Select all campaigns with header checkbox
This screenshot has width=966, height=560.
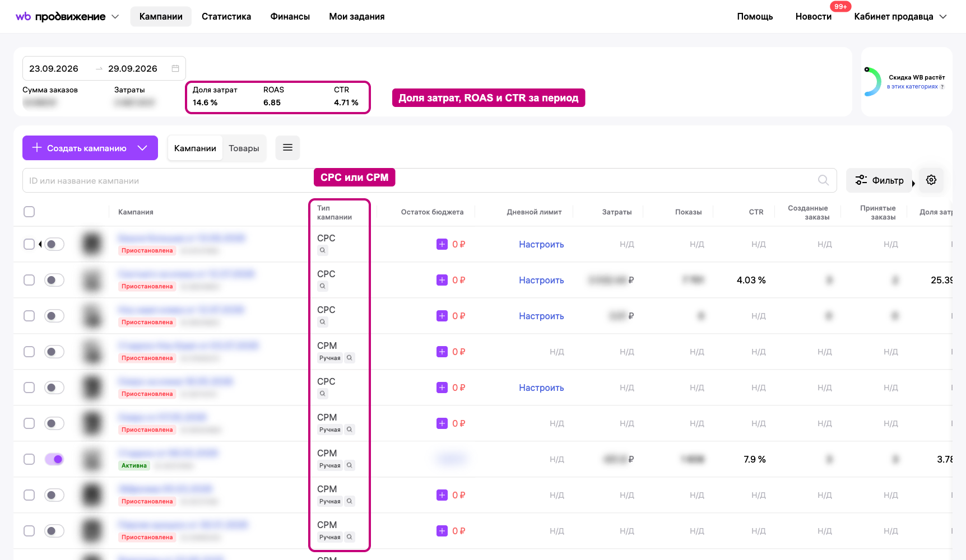29,212
